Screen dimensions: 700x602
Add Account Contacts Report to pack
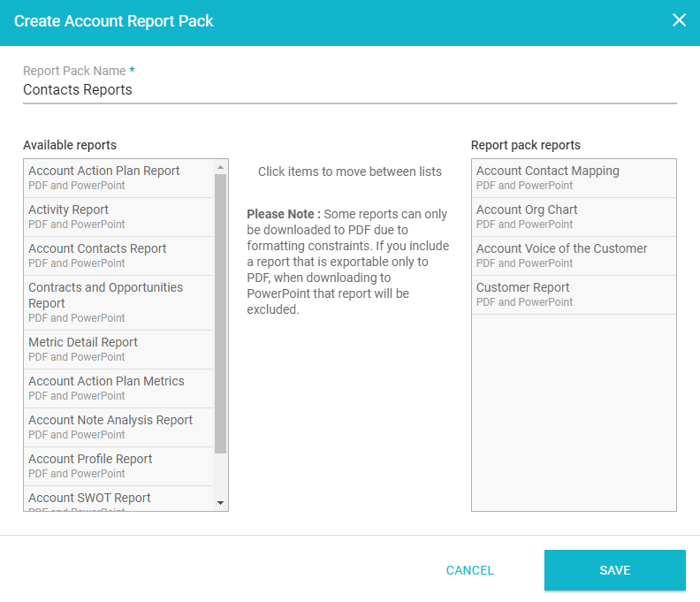tap(118, 255)
